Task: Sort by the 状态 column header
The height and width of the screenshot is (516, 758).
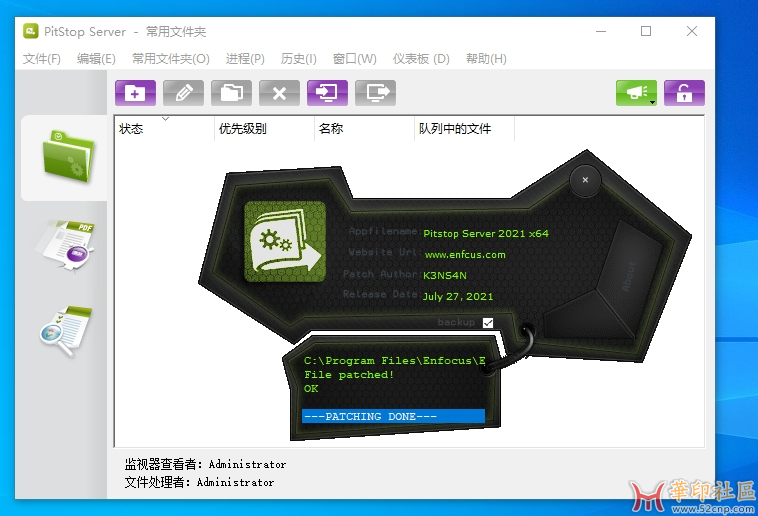Action: click(164, 129)
